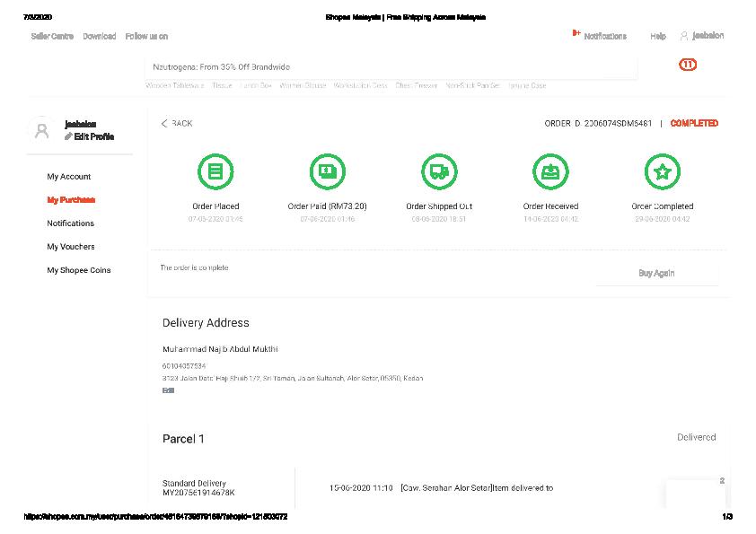
Task: Open the Download link
Action: pyautogui.click(x=100, y=36)
